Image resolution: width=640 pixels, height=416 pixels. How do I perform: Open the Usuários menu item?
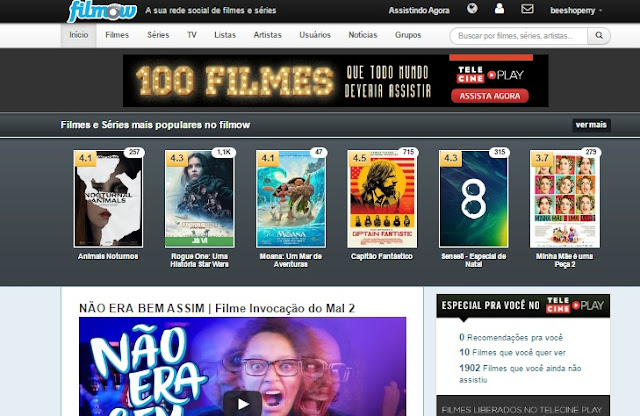pos(315,35)
